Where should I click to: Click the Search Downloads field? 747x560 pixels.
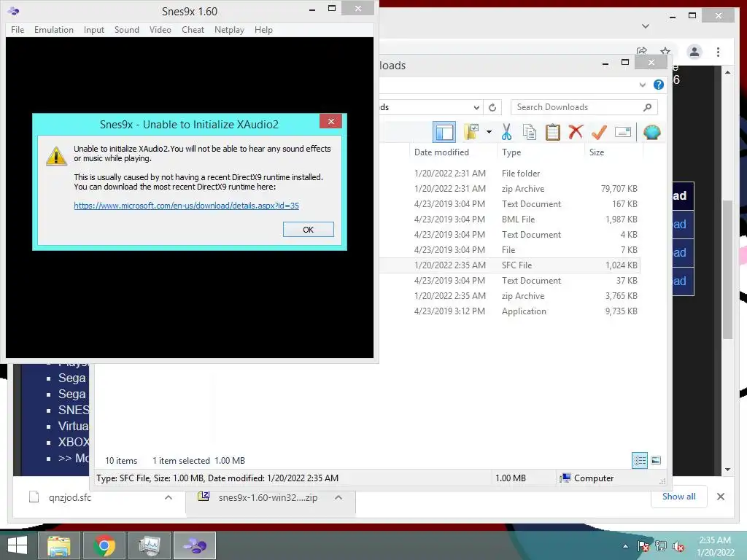[x=584, y=107]
